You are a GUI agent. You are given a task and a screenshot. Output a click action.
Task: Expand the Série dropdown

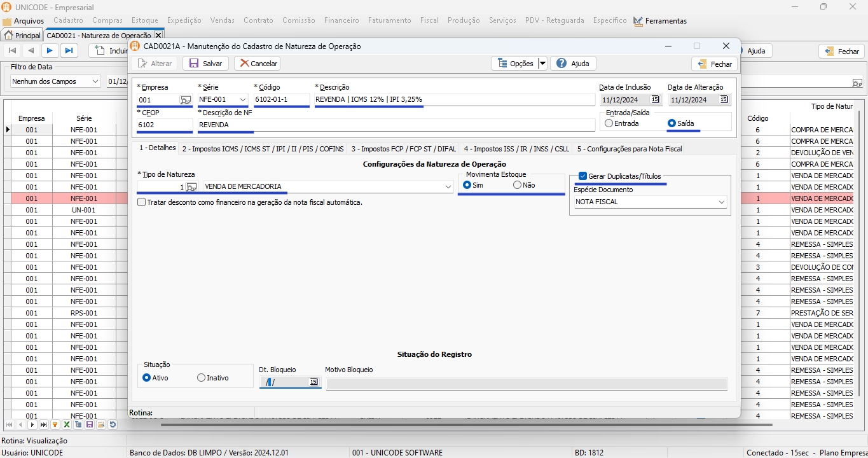(x=242, y=100)
